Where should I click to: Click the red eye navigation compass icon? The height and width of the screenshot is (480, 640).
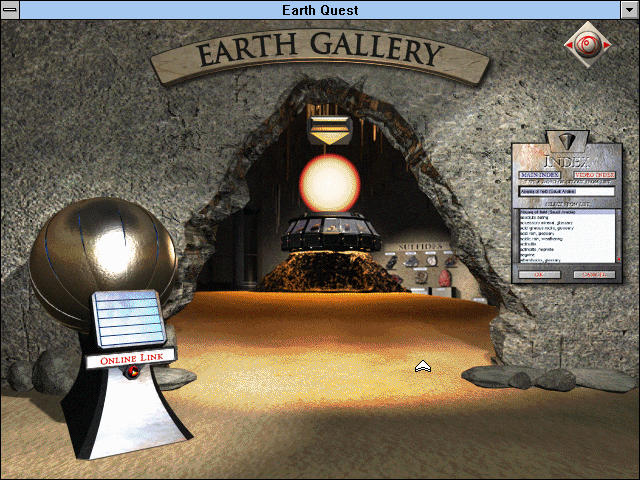(x=588, y=44)
